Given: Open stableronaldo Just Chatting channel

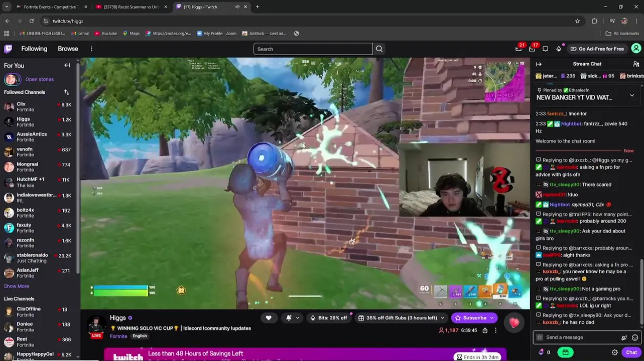Looking at the screenshot, I should click(x=38, y=258).
